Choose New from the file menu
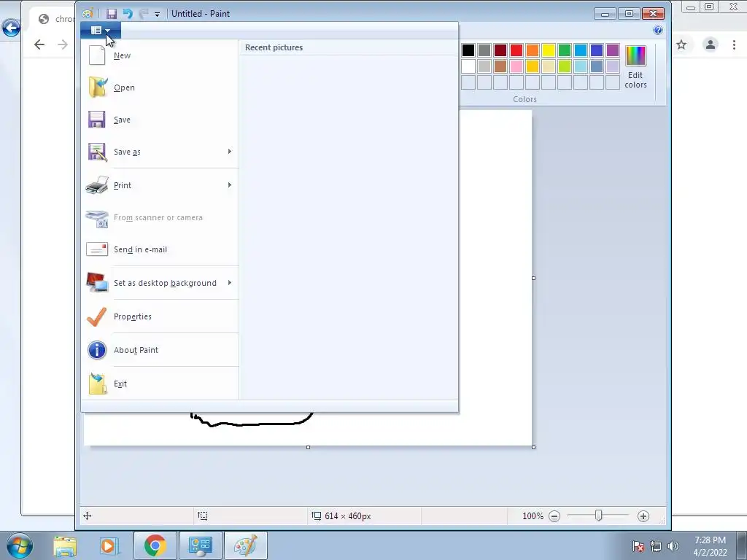747x560 pixels. 161,55
